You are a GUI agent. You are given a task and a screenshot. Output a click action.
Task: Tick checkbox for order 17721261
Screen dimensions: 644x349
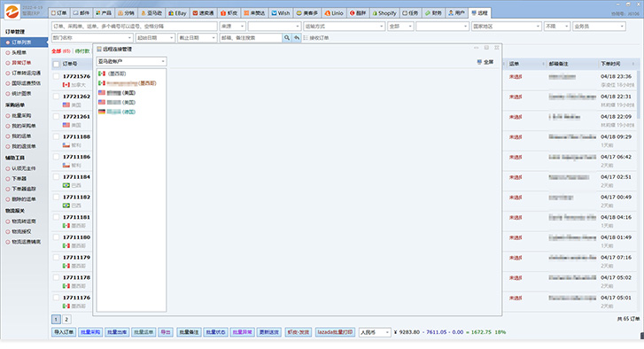click(57, 117)
